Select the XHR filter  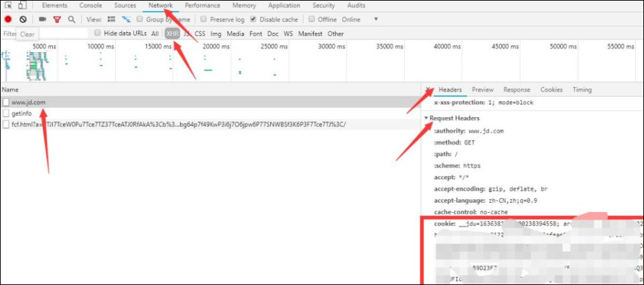click(172, 33)
